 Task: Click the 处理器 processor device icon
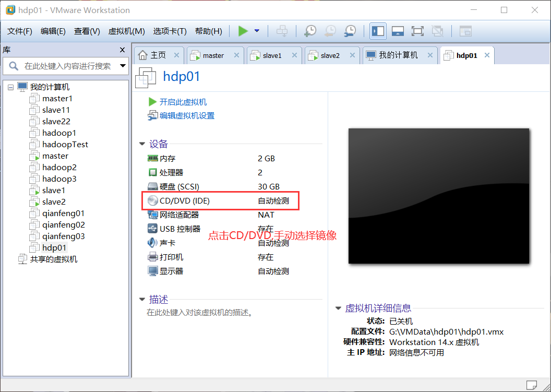click(152, 172)
